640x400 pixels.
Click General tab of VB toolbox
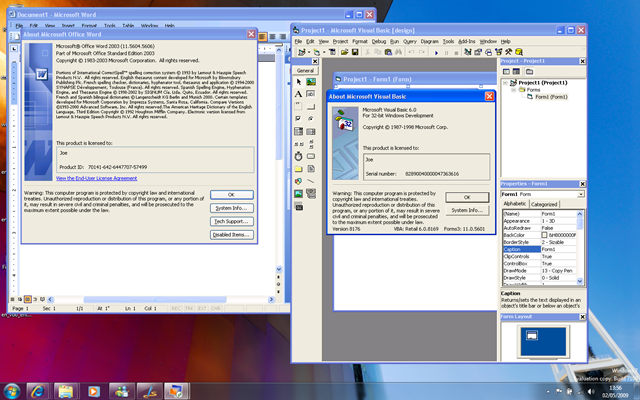[305, 71]
